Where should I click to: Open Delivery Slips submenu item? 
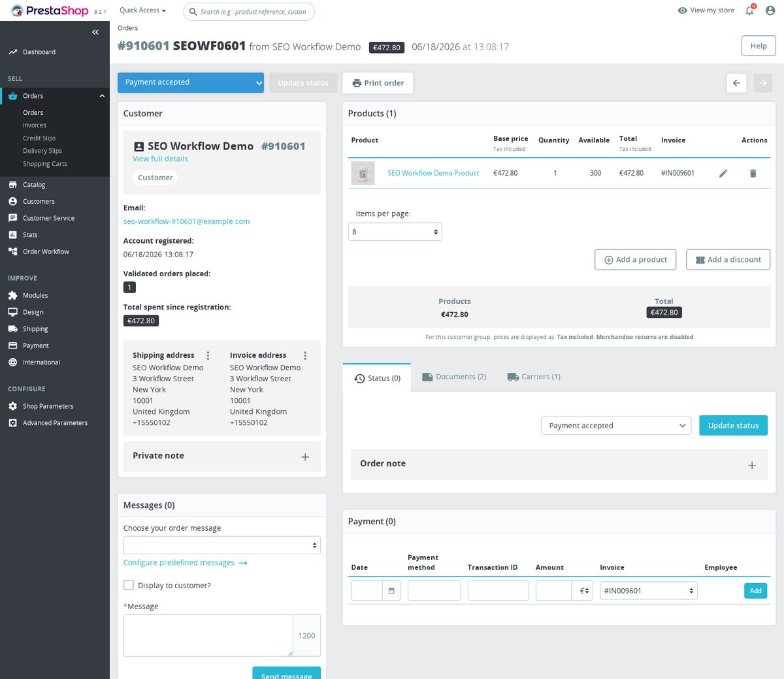click(x=42, y=151)
